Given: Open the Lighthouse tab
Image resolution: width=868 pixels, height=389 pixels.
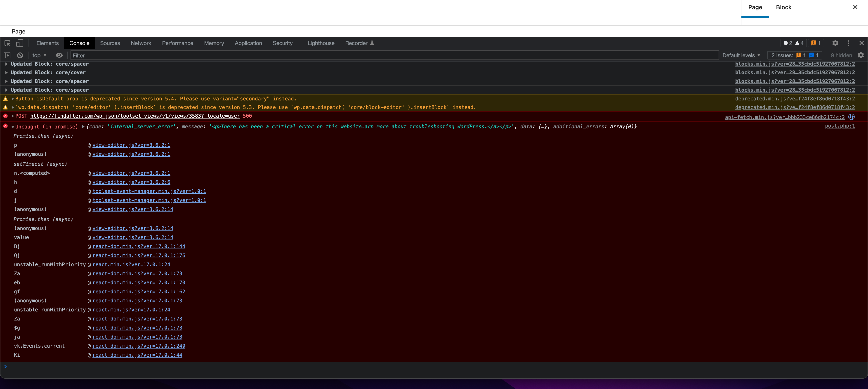Looking at the screenshot, I should pos(321,43).
